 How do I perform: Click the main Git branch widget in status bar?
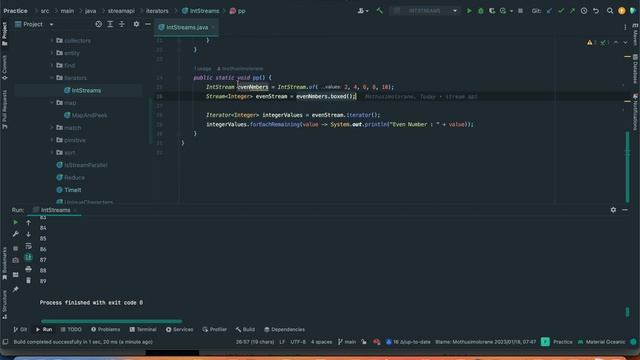pos(347,342)
